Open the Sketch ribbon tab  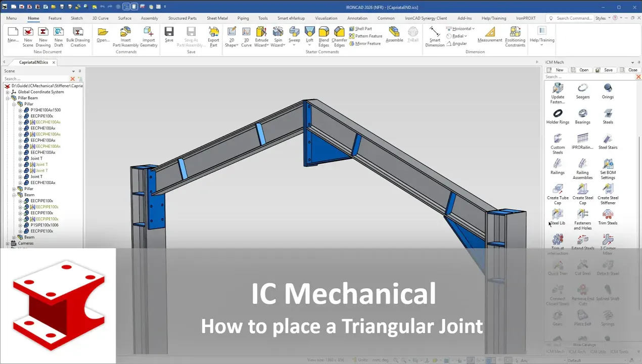coord(77,18)
